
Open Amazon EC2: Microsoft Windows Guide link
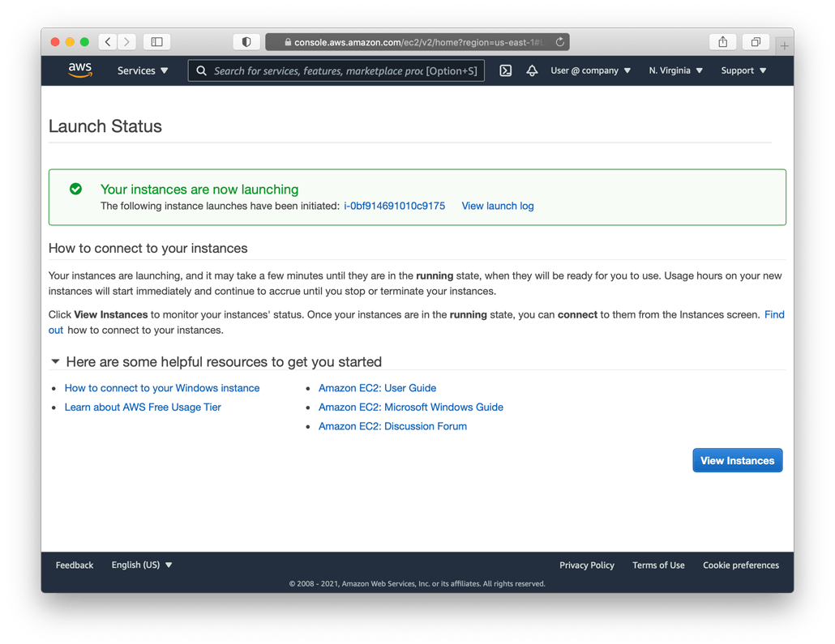point(410,407)
